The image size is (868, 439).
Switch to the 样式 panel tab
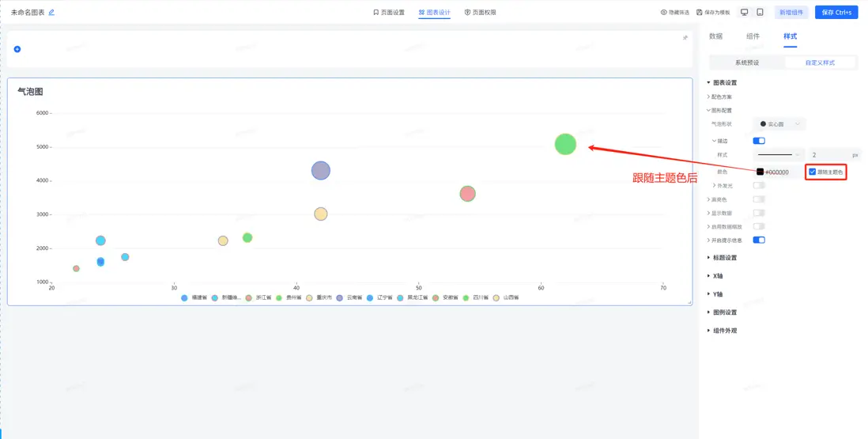[x=790, y=36]
